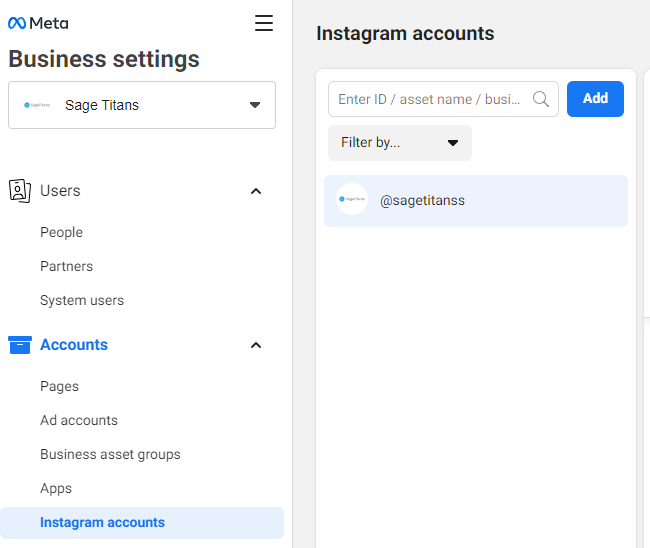
Task: Click the Sage Titans business logo in the selector
Action: (x=37, y=105)
